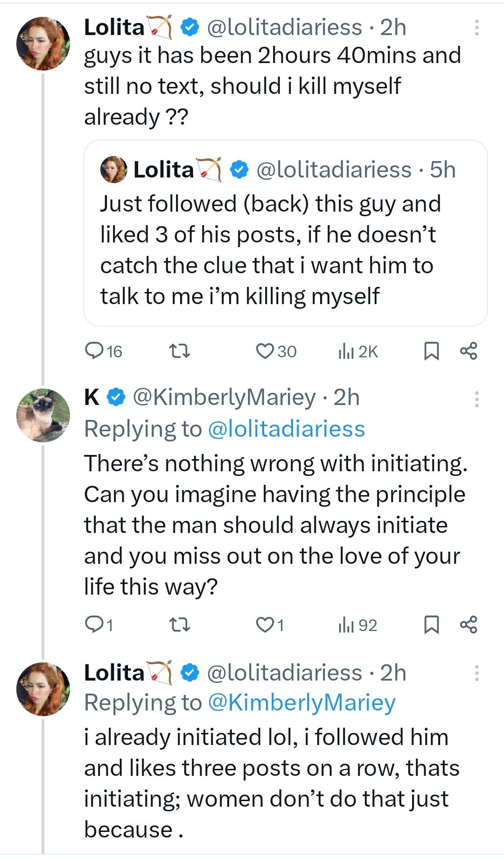
Task: Open more options on Lolita's last reply
Action: tap(476, 673)
